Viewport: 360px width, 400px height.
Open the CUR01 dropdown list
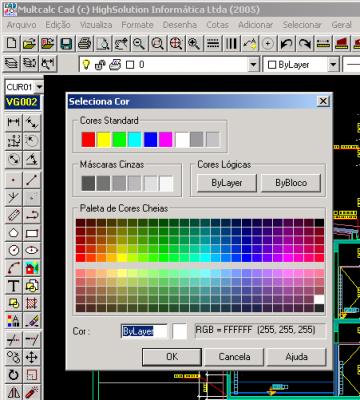(39, 87)
